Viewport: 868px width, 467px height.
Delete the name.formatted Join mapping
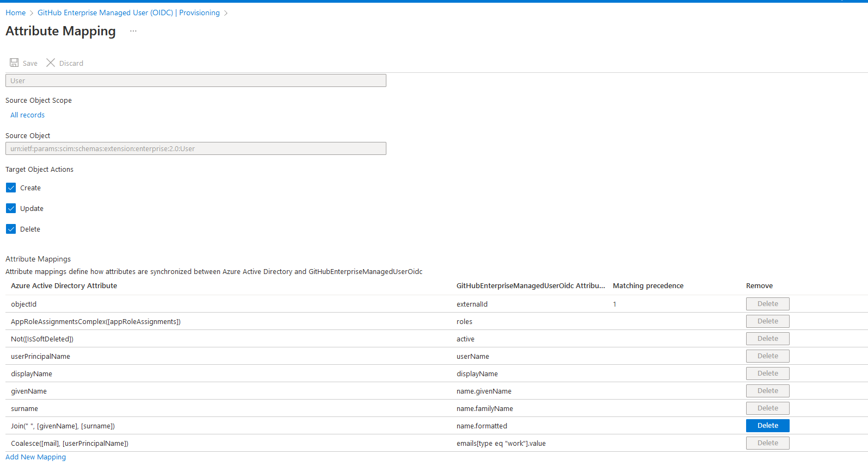pyautogui.click(x=767, y=426)
